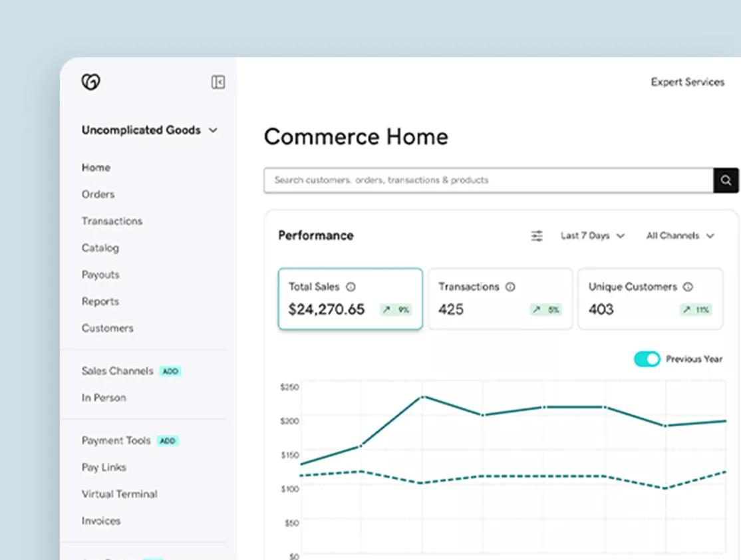The image size is (741, 560).
Task: Expand the Uncomplicated Goods account chevron
Action: 212,130
